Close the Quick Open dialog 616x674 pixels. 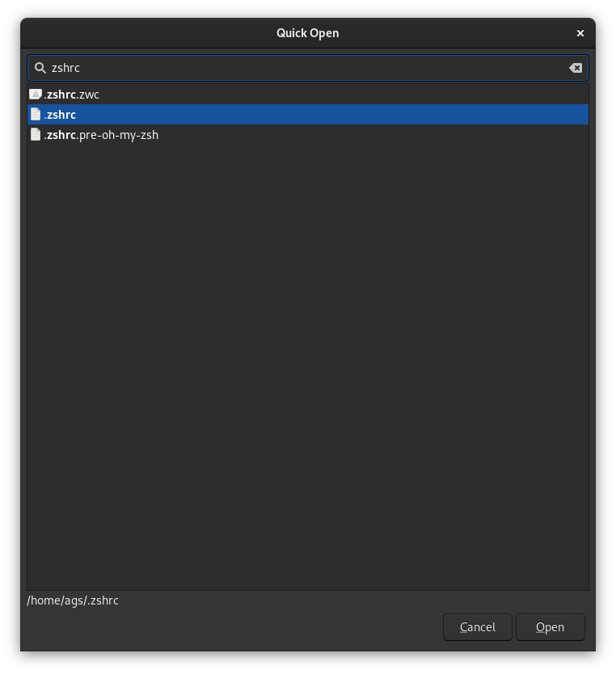580,33
